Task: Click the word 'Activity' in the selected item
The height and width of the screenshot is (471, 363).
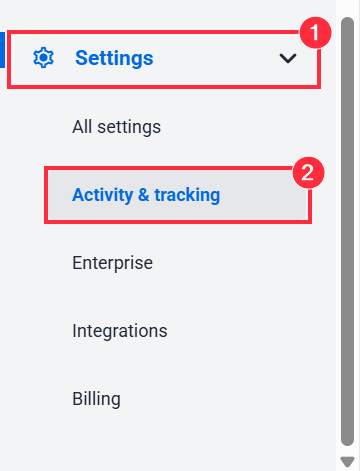Action: 103,195
